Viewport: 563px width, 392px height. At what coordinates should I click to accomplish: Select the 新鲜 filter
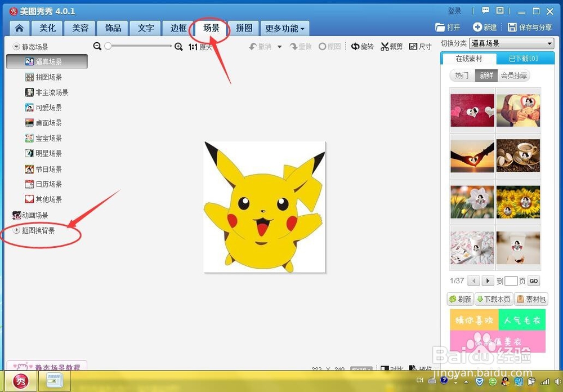coord(486,75)
